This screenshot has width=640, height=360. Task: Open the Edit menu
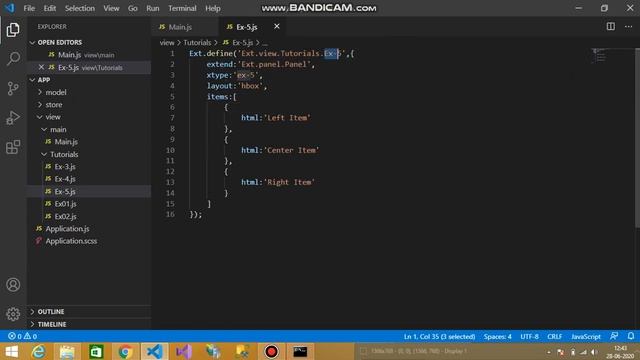coord(49,8)
